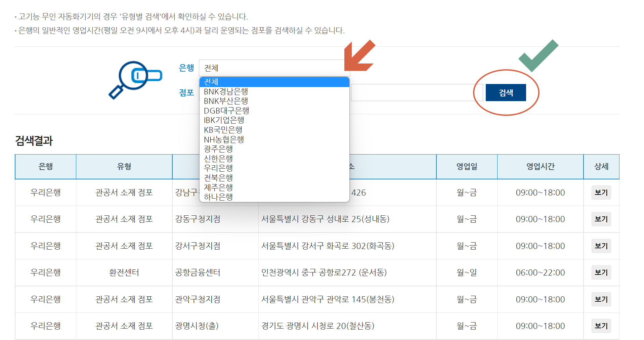Image resolution: width=644 pixels, height=340 pixels.
Task: Click address 서울특별시 강동구 성내로 25(성내동)
Action: pyautogui.click(x=325, y=219)
